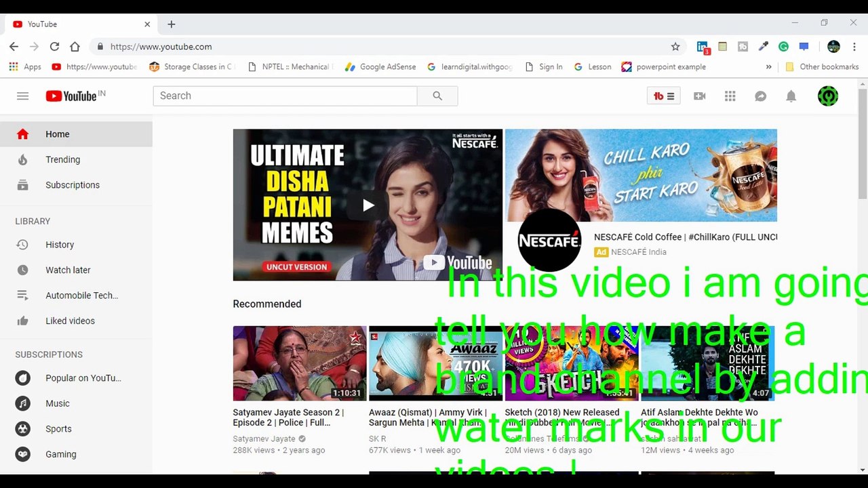Open Subscriptions in the sidebar
Viewport: 868px width, 488px height.
(76, 185)
